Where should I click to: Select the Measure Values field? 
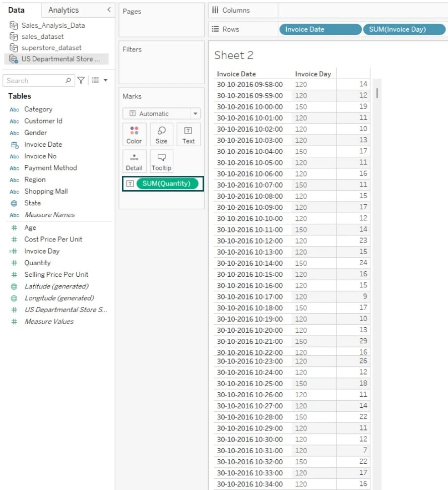click(x=49, y=322)
